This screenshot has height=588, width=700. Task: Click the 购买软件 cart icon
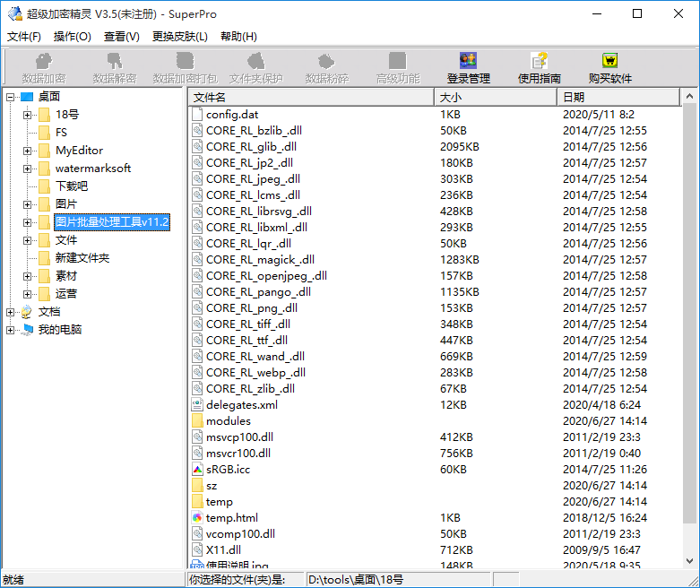coord(609,61)
